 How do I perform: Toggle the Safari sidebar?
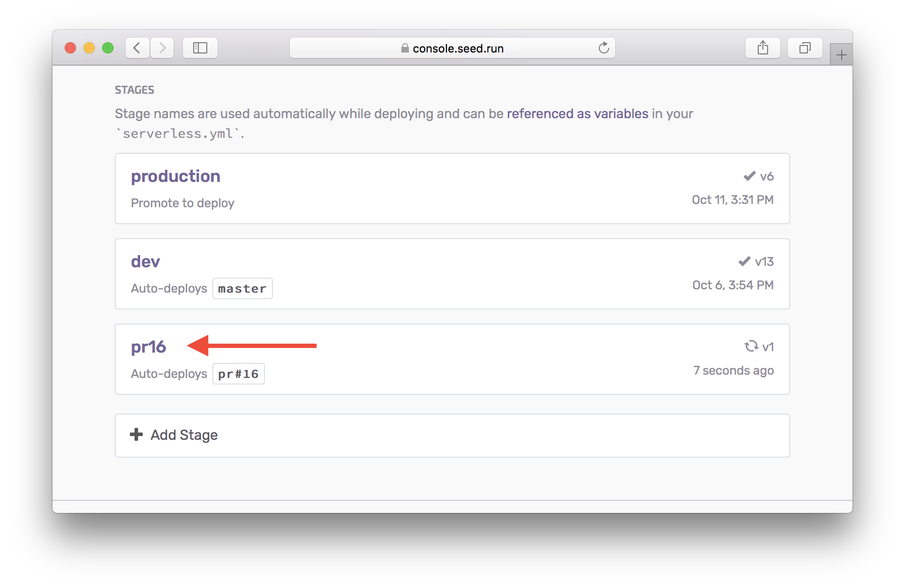(x=200, y=47)
